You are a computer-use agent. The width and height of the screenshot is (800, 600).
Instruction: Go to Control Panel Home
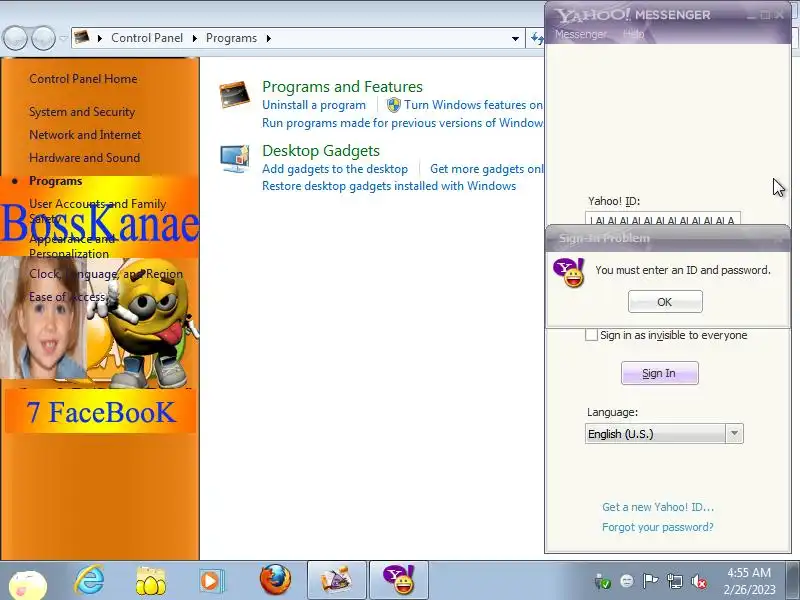pyautogui.click(x=83, y=79)
